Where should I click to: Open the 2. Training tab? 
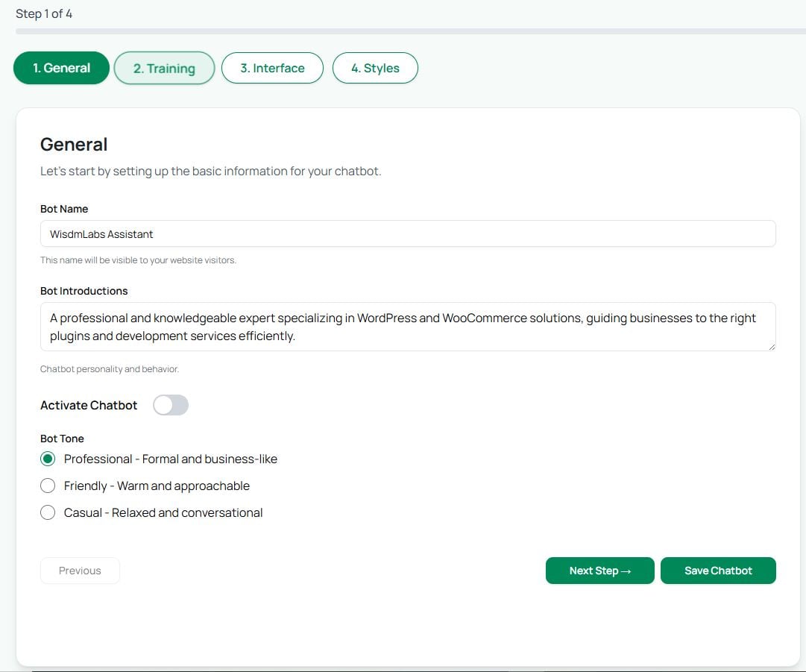(x=164, y=69)
